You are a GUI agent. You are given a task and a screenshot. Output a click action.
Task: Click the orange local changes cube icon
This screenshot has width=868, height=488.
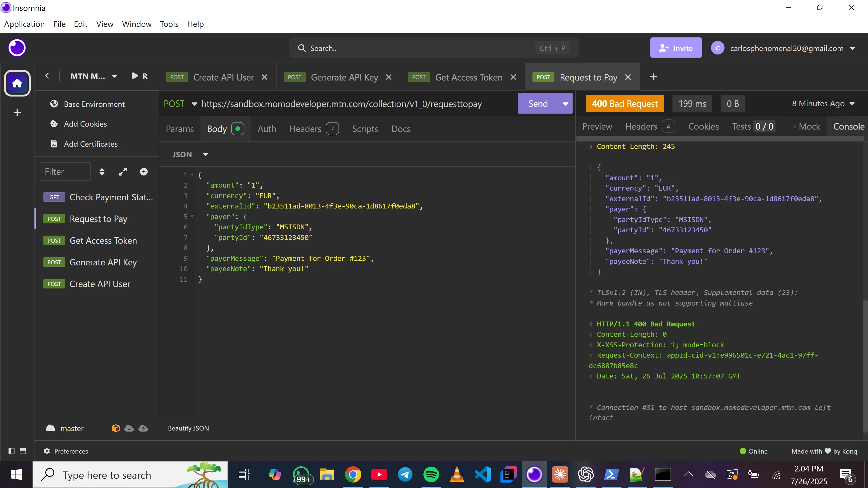(116, 428)
